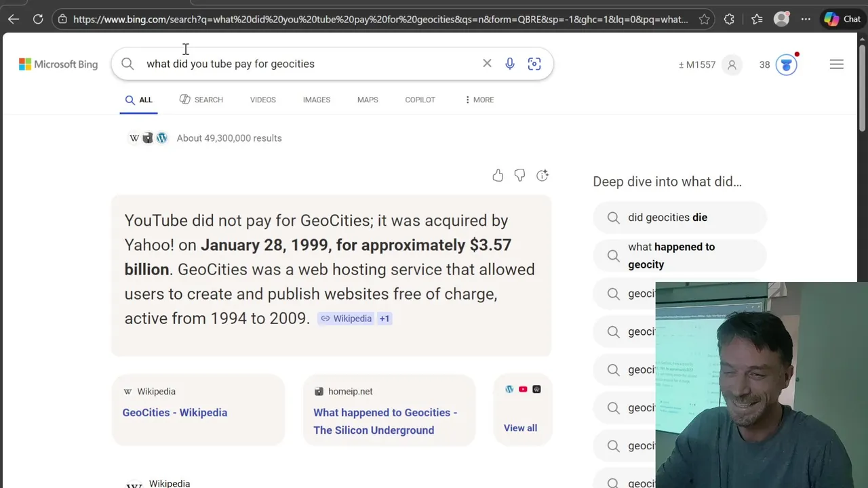Refresh the current page
This screenshot has height=488, width=868.
(38, 19)
